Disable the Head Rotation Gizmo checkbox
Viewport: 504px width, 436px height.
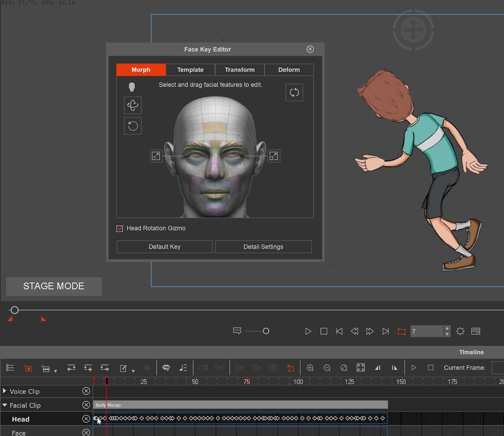(x=120, y=229)
